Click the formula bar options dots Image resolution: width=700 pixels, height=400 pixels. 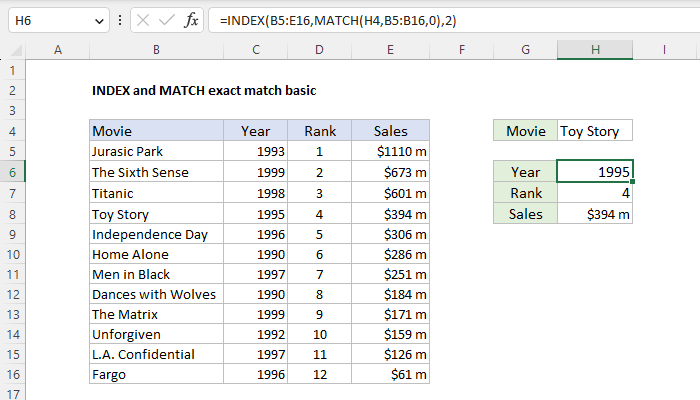(120, 20)
